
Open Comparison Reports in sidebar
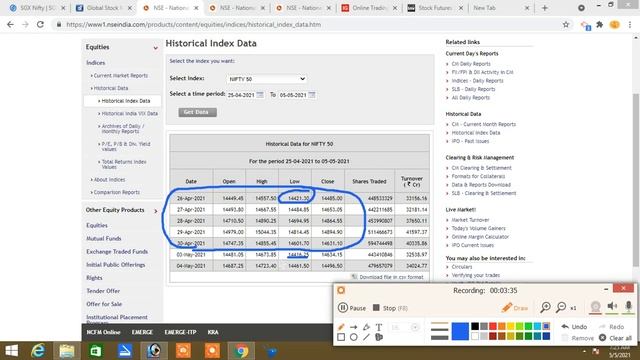click(x=117, y=192)
